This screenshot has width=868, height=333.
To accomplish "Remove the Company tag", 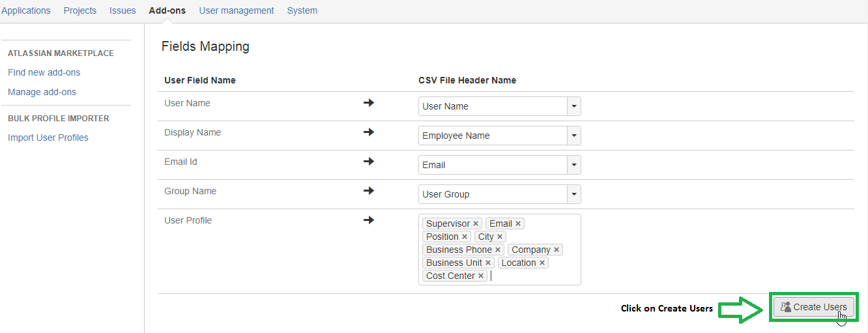I will [x=557, y=250].
